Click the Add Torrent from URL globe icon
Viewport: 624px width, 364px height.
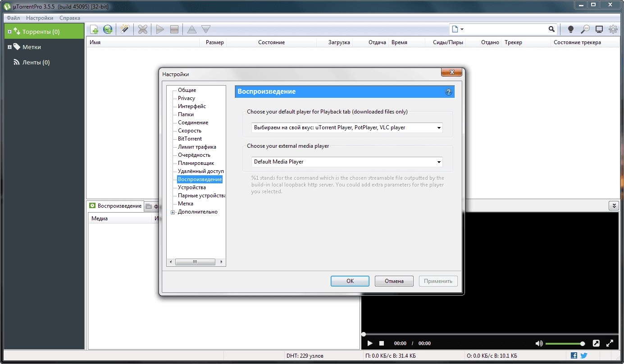pyautogui.click(x=108, y=29)
